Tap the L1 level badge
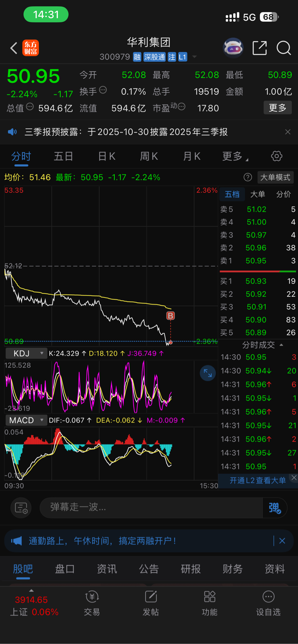The image size is (298, 644). 183,57
